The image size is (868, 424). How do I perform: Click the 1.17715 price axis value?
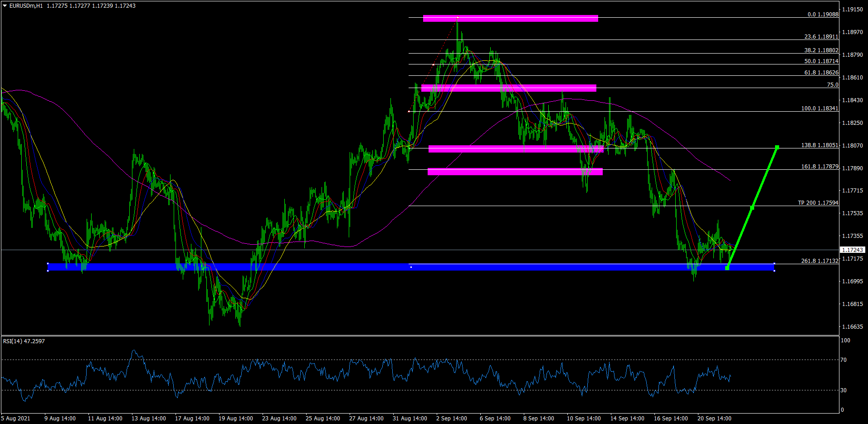coord(852,191)
